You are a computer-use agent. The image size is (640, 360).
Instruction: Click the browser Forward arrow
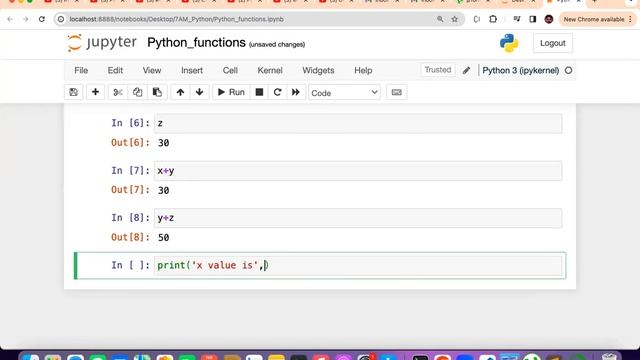click(x=26, y=19)
